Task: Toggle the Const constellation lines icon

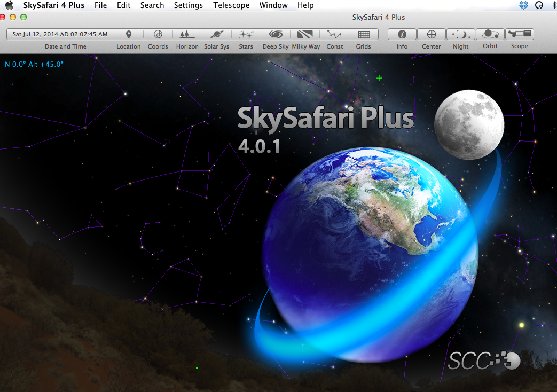Action: pos(334,34)
